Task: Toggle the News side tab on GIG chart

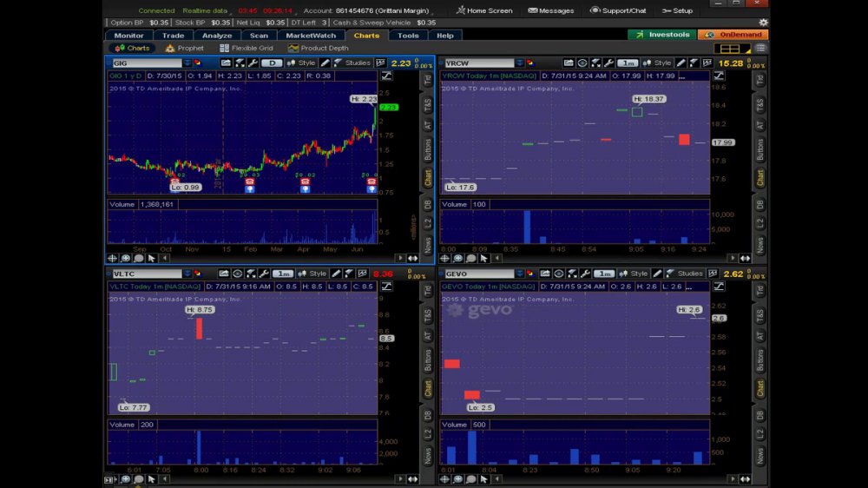Action: [427, 246]
